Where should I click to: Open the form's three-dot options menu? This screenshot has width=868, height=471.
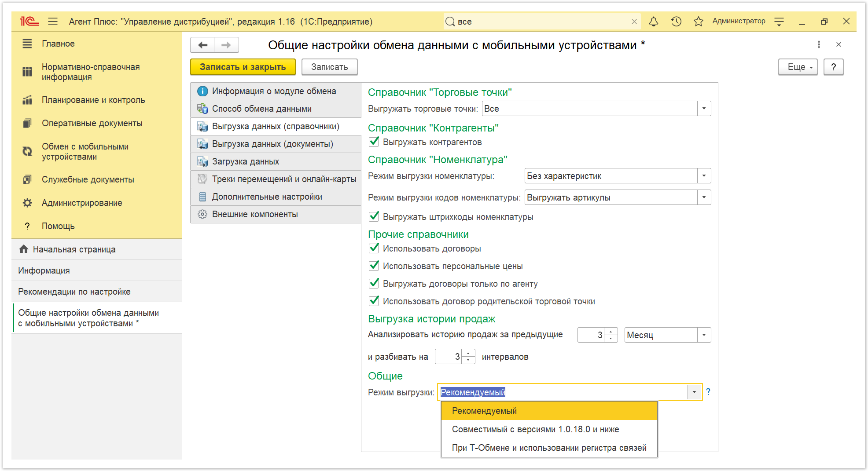(x=819, y=44)
